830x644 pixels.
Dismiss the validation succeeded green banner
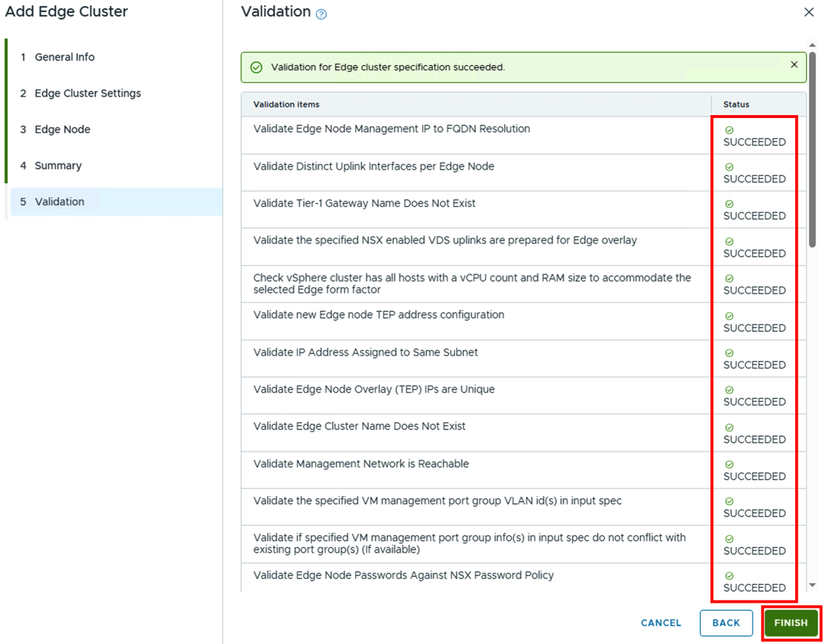(x=794, y=65)
